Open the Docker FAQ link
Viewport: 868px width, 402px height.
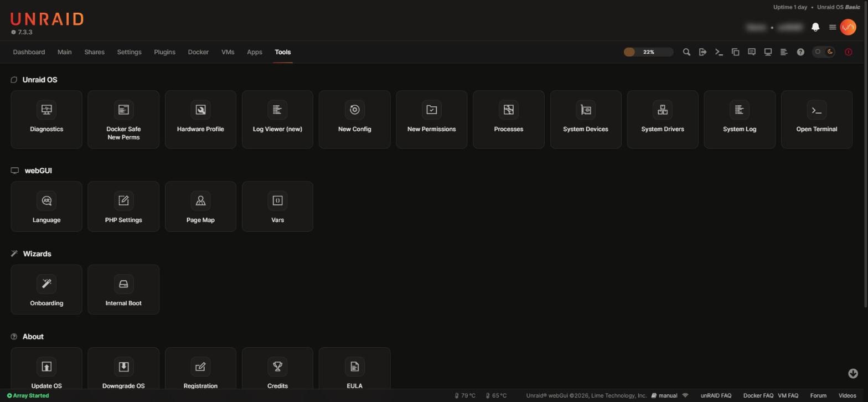(x=758, y=396)
